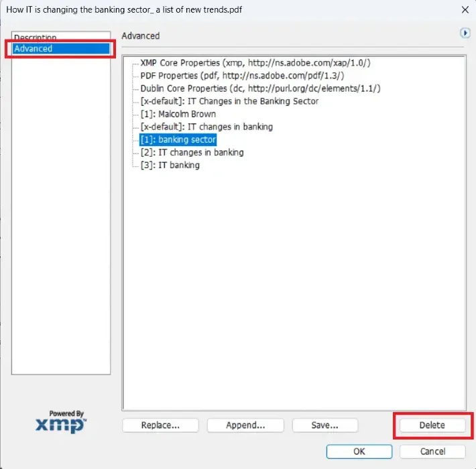Open the panel options arrow icon
The height and width of the screenshot is (469, 476).
click(465, 33)
